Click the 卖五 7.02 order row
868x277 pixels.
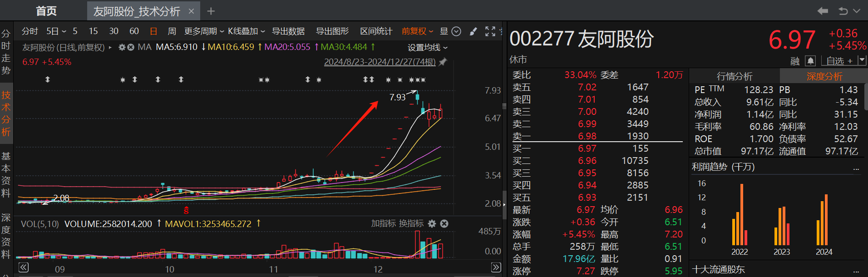click(x=597, y=87)
